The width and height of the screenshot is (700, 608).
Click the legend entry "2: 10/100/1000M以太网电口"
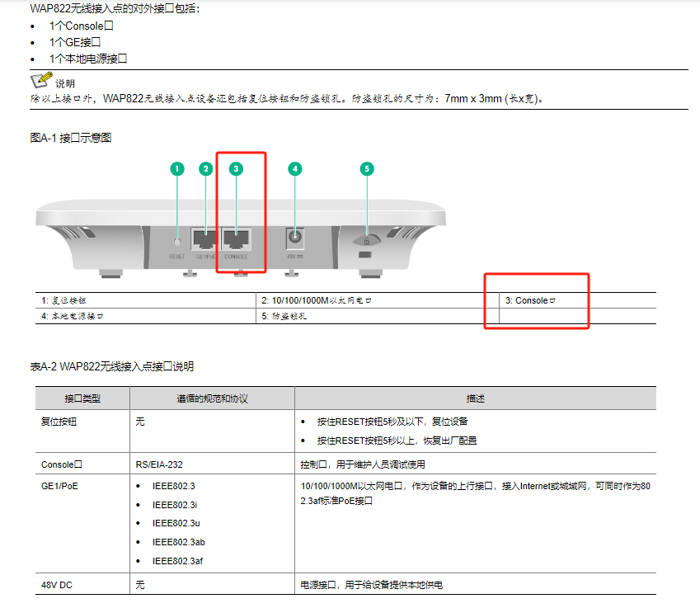(317, 300)
